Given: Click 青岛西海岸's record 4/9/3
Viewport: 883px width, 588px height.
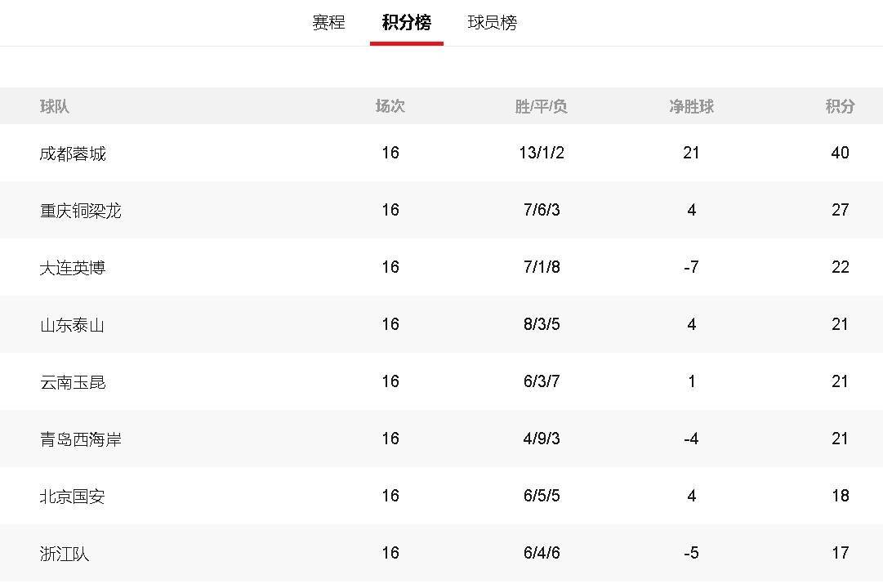Looking at the screenshot, I should pos(542,439).
